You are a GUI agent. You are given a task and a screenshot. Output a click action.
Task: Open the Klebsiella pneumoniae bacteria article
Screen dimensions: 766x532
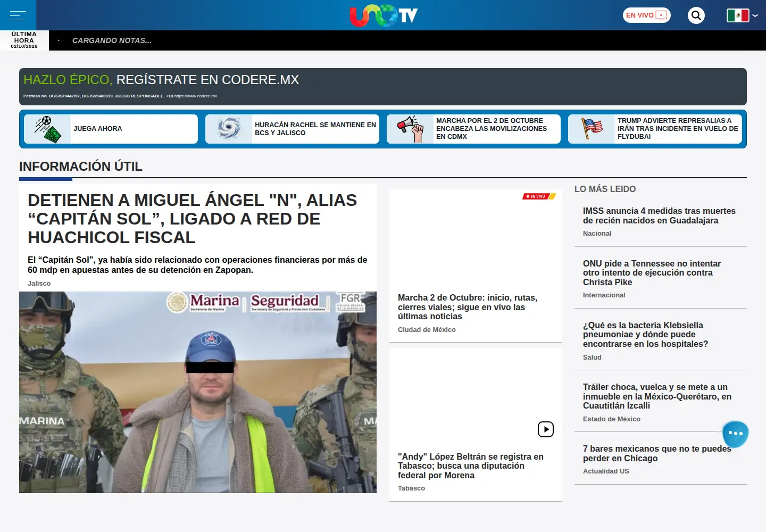tap(645, 335)
